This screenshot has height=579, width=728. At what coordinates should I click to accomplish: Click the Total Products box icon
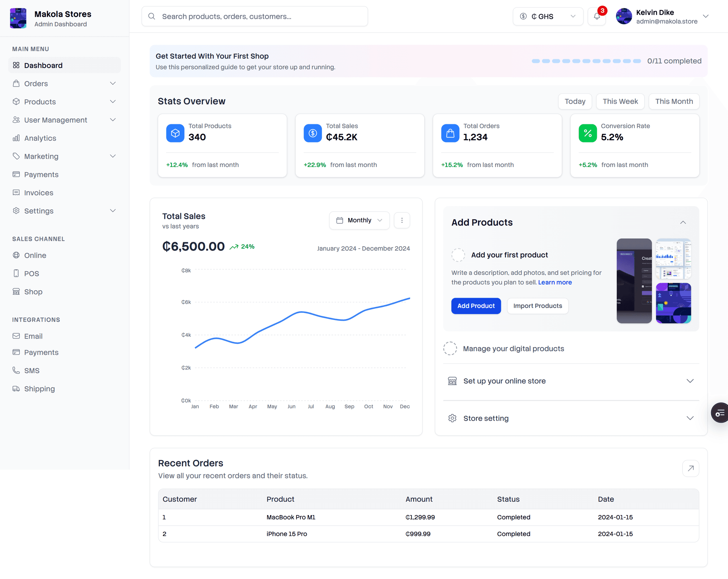pos(175,133)
